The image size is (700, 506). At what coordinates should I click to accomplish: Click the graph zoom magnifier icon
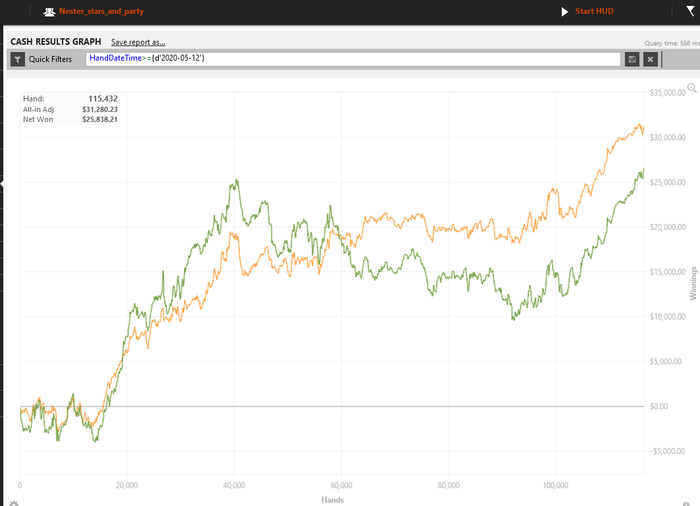click(692, 88)
